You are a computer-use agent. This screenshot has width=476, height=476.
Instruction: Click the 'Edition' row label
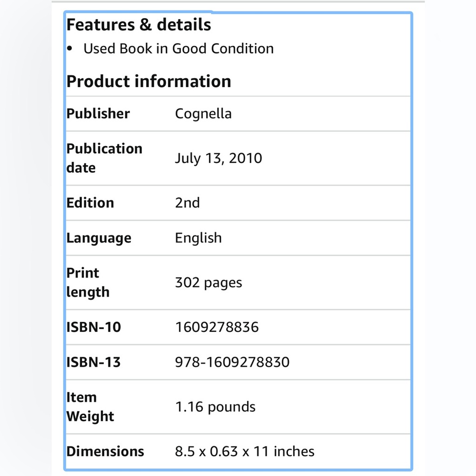click(x=90, y=203)
